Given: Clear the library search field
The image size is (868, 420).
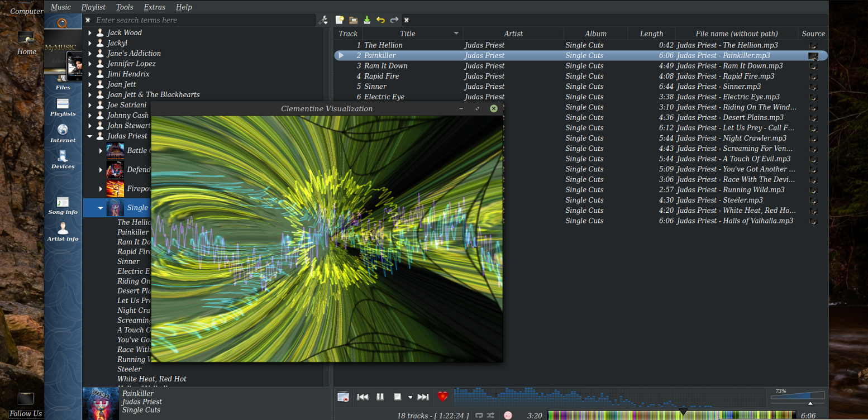Looking at the screenshot, I should (88, 20).
